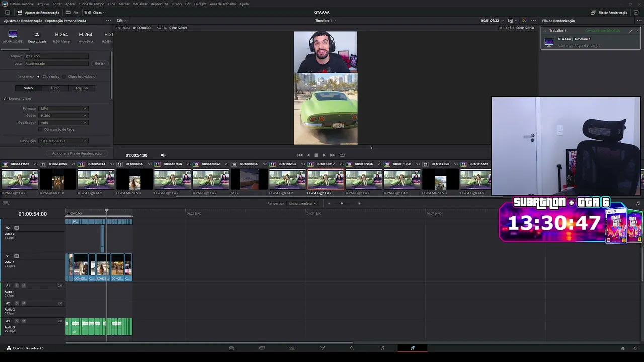
Task: Solo audio track A2
Action: [16, 303]
